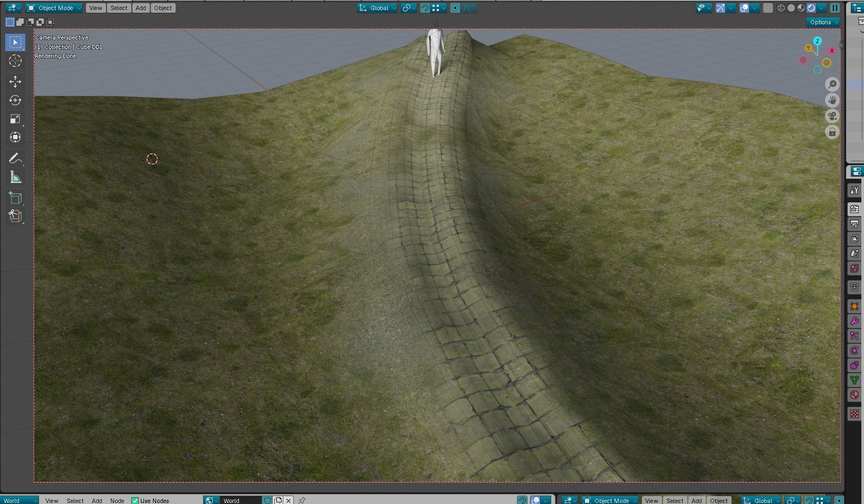
Task: Open the Scene properties tab
Action: pyautogui.click(x=855, y=254)
